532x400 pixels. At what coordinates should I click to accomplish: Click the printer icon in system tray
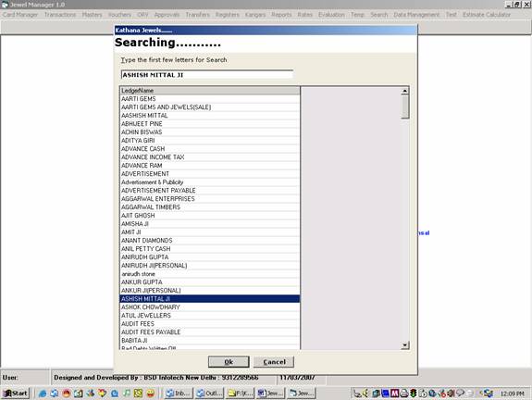[x=403, y=394]
